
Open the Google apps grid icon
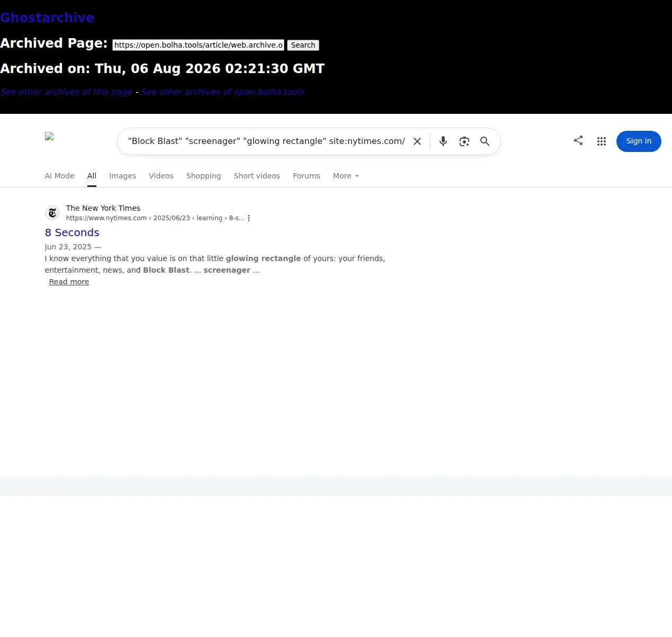(x=602, y=141)
